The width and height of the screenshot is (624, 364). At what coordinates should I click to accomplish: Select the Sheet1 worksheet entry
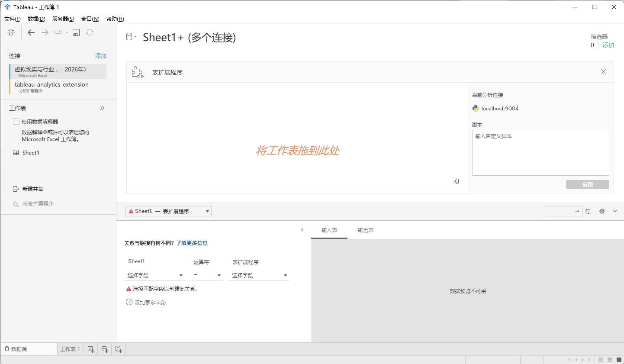[x=31, y=153]
